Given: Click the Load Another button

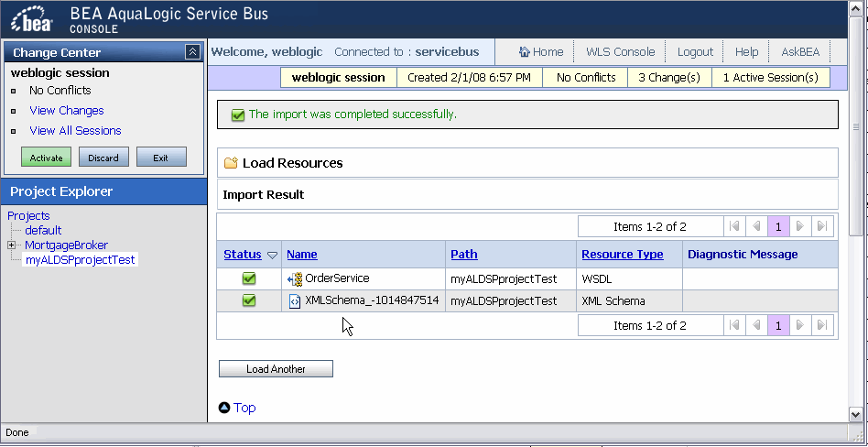Looking at the screenshot, I should click(276, 369).
